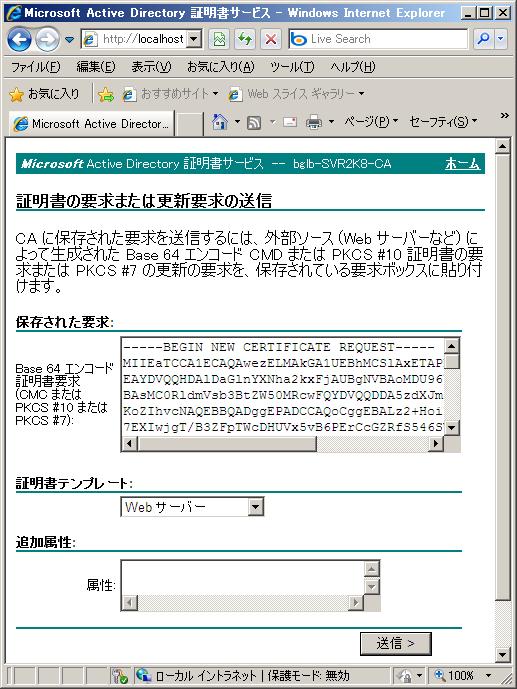Expand the Home button dropdown arrow

(x=237, y=121)
